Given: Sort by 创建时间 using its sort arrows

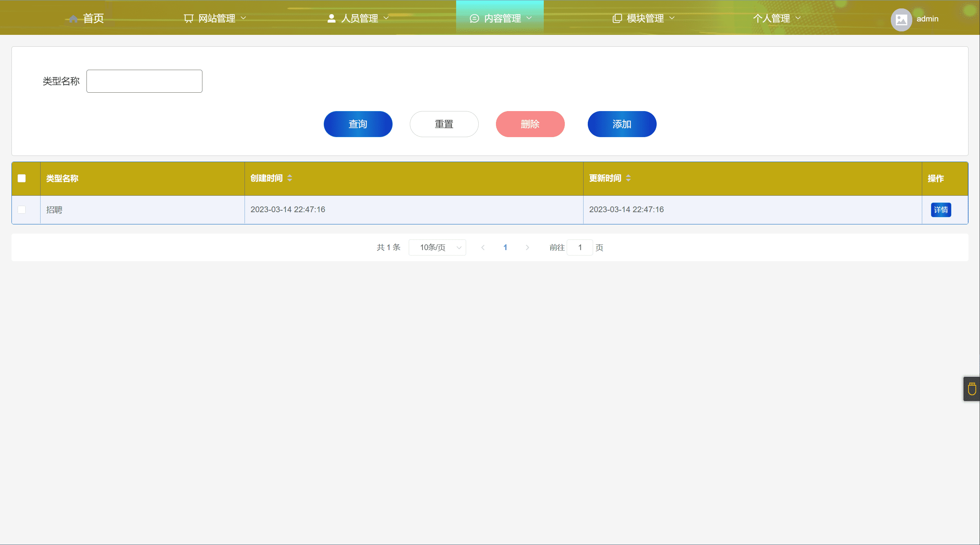Looking at the screenshot, I should (290, 178).
